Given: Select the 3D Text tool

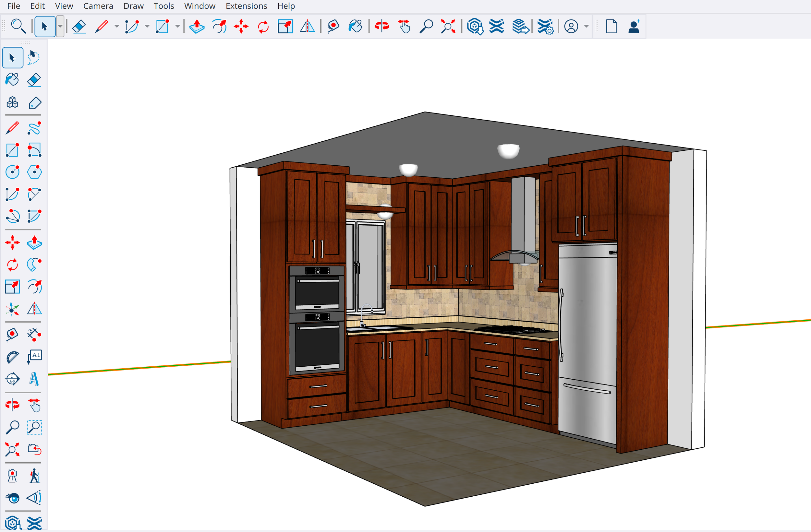Looking at the screenshot, I should tap(34, 379).
